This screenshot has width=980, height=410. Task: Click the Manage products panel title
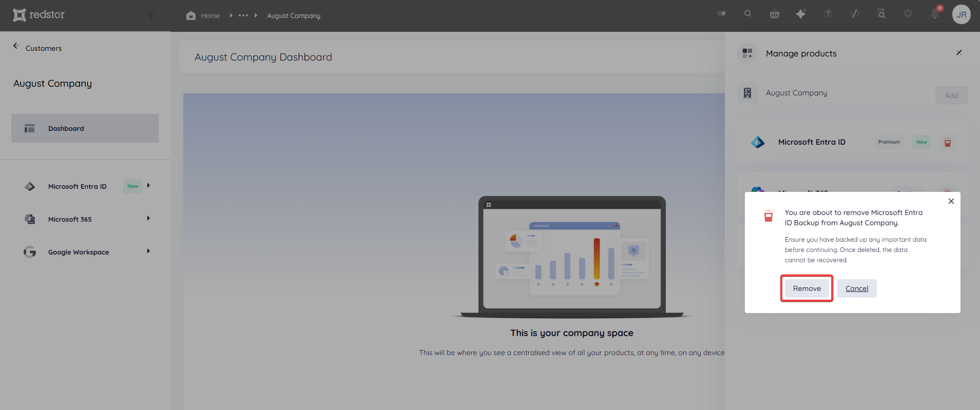pyautogui.click(x=801, y=53)
